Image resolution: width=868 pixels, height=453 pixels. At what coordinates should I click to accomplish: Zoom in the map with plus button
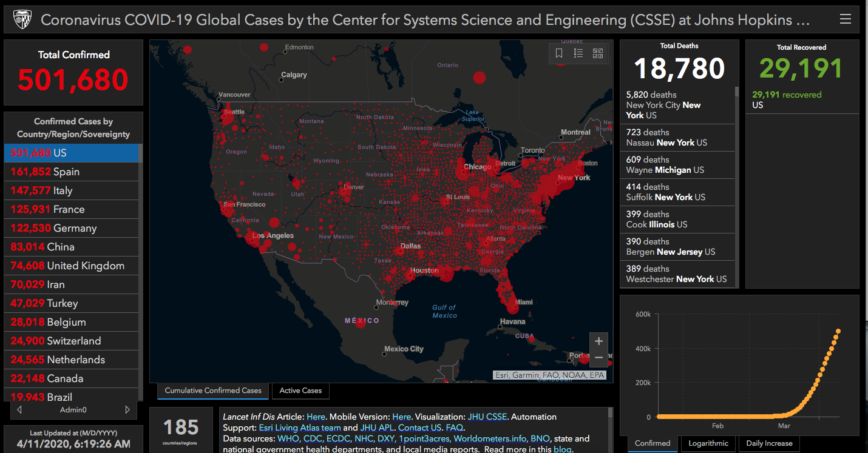(x=598, y=341)
